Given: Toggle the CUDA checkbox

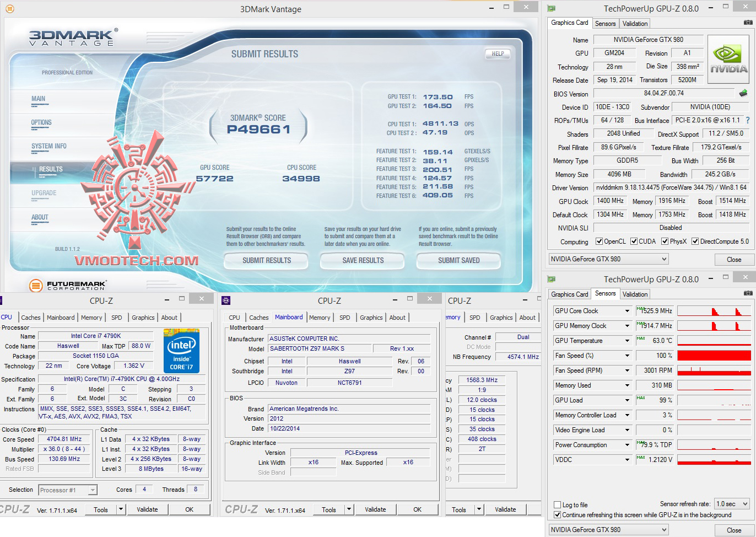Looking at the screenshot, I should 634,241.
